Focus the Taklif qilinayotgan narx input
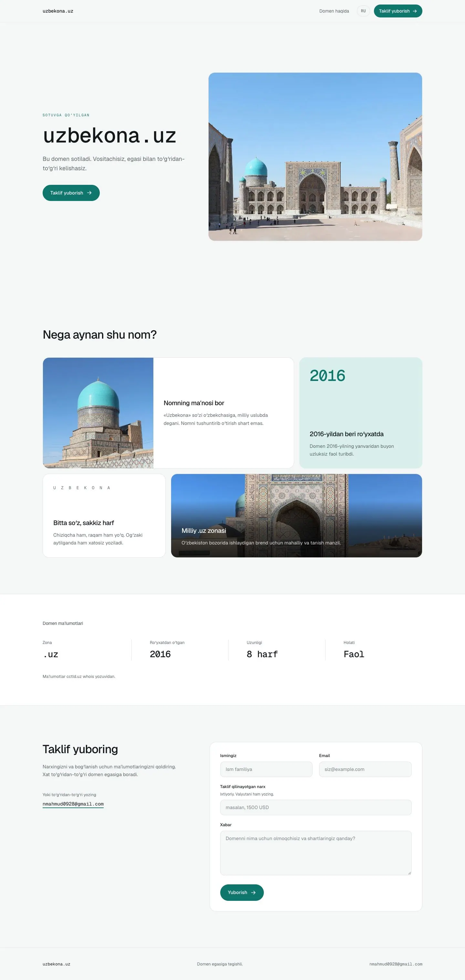The width and height of the screenshot is (465, 980). click(x=315, y=807)
